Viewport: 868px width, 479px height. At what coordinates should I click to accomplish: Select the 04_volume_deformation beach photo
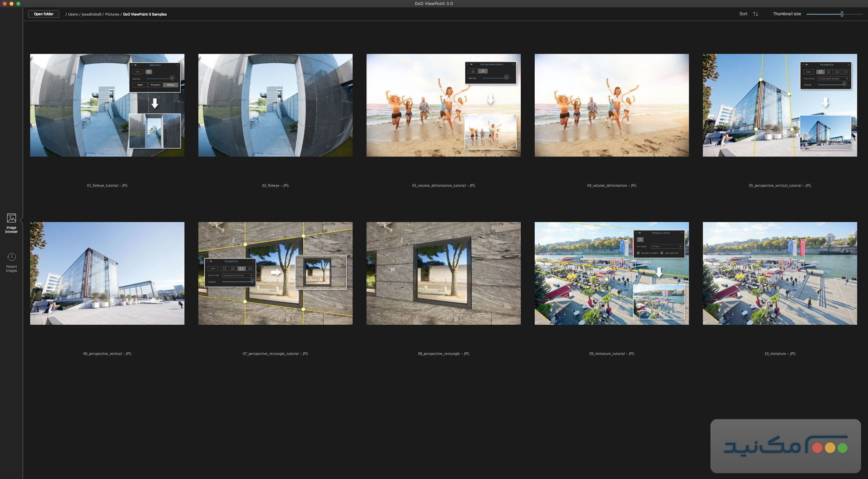coord(611,105)
